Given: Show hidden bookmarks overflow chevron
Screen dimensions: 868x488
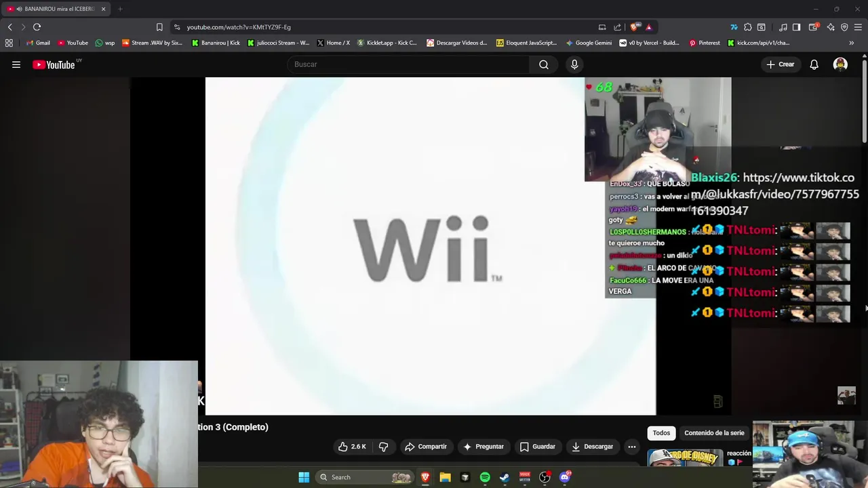Looking at the screenshot, I should pos(851,43).
